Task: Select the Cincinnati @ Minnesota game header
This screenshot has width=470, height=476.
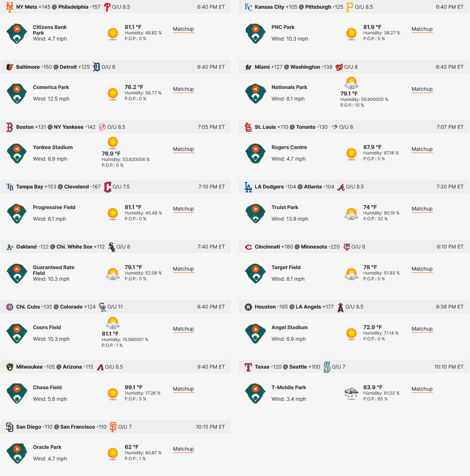Action: [354, 247]
